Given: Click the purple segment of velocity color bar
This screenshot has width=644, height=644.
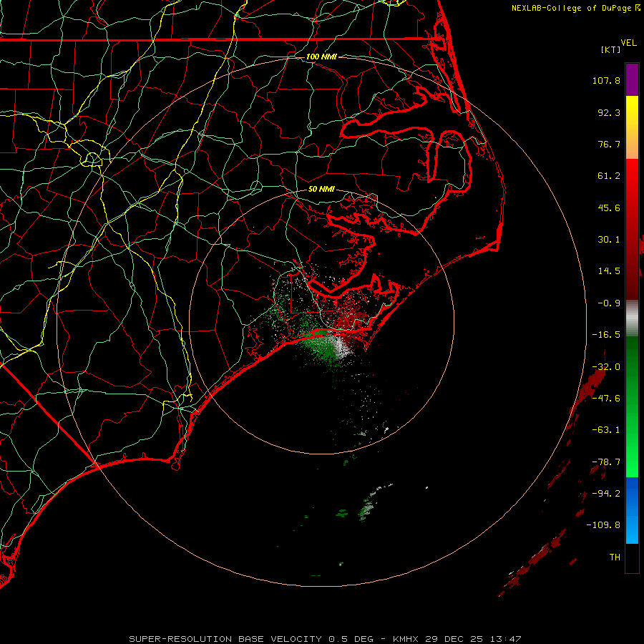Looking at the screenshot, I should pyautogui.click(x=632, y=79).
